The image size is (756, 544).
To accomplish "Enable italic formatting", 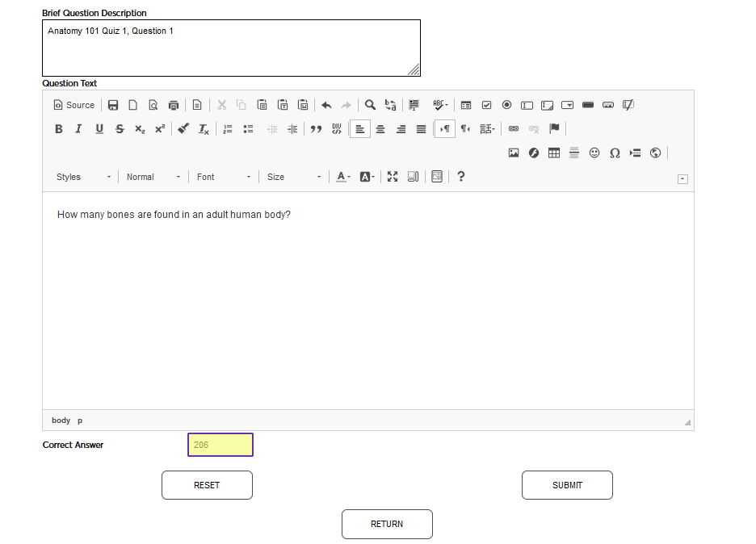I will tap(78, 128).
